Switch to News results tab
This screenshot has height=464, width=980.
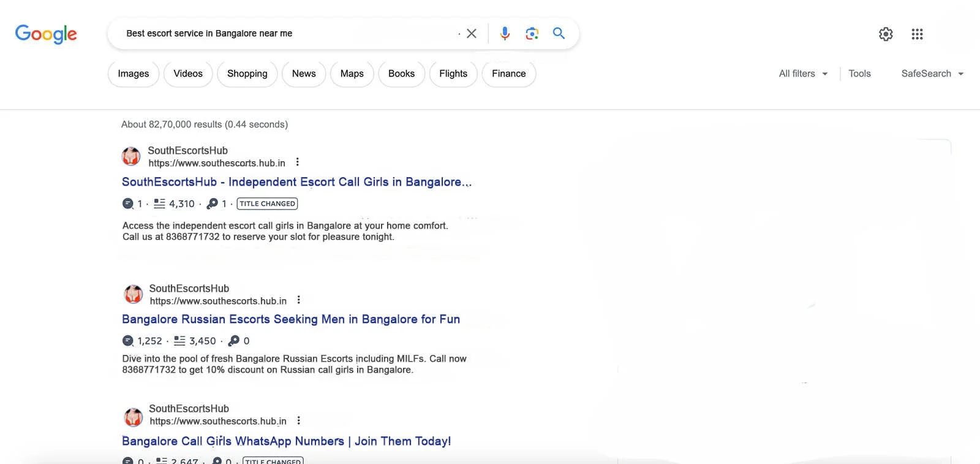point(304,74)
